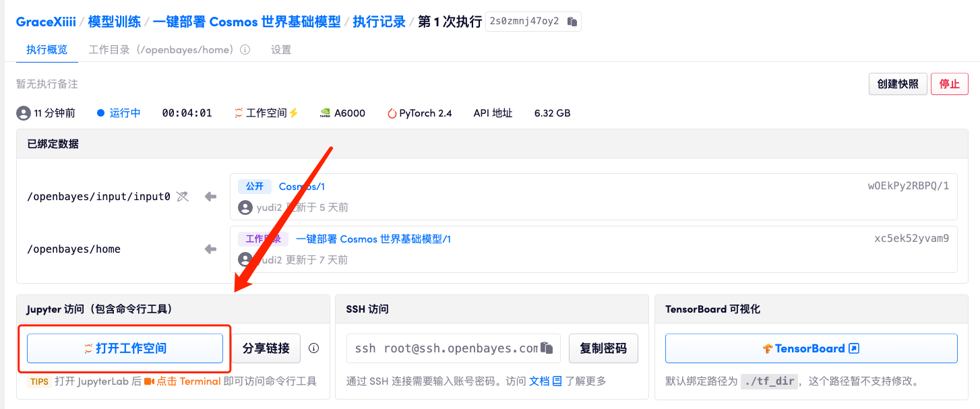Screen dimensions: 980x409
Task: Click the user avatar beside 11 分钟前
Action: pyautogui.click(x=24, y=113)
